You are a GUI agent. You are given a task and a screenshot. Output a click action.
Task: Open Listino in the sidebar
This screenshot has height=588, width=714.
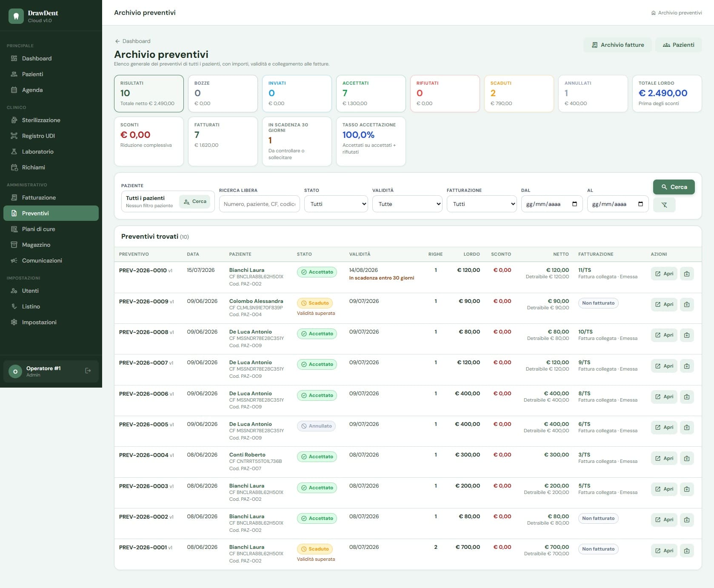pos(51,306)
